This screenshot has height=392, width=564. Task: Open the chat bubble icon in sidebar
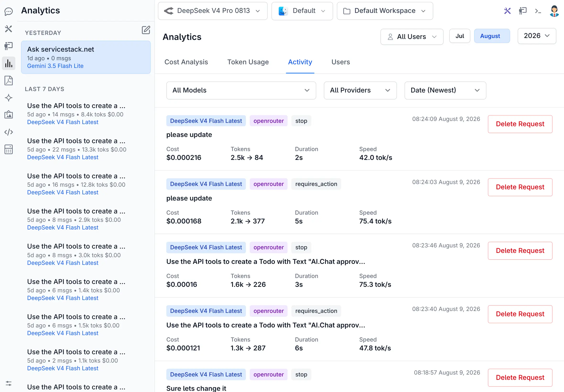click(9, 11)
